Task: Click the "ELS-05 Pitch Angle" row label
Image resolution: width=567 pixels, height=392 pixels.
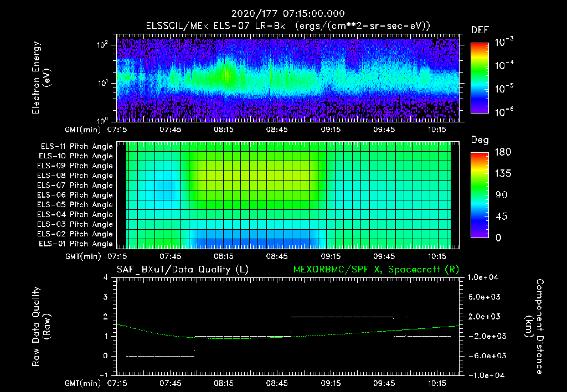Action: [75, 205]
